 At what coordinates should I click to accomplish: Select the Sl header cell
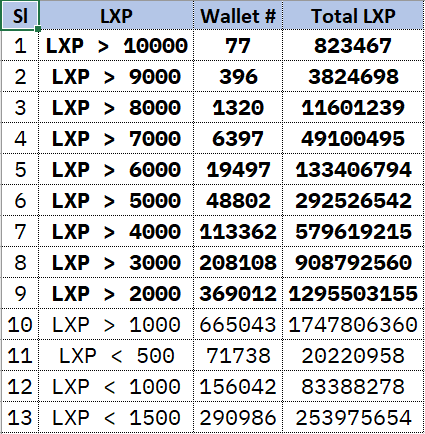click(x=20, y=15)
